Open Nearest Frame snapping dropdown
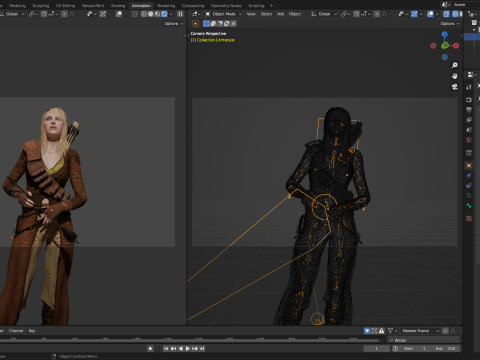 (420, 331)
